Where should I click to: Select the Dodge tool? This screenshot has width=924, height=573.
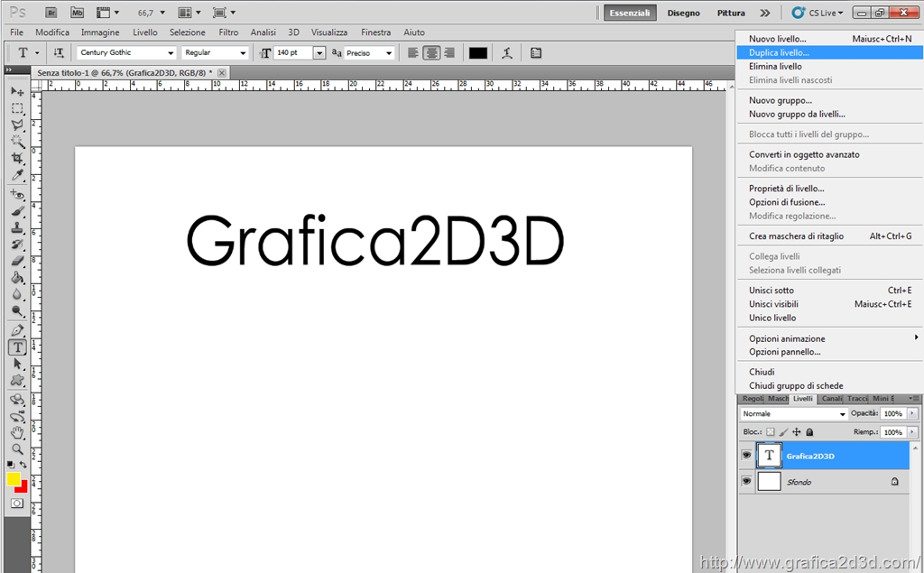(17, 310)
